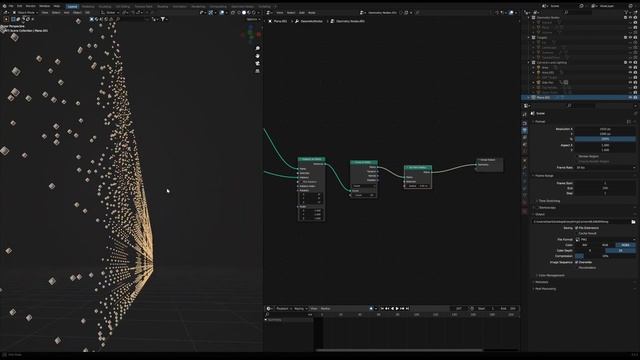Expand the Stereoscopy panel
This screenshot has width=640, height=360.
(x=546, y=208)
